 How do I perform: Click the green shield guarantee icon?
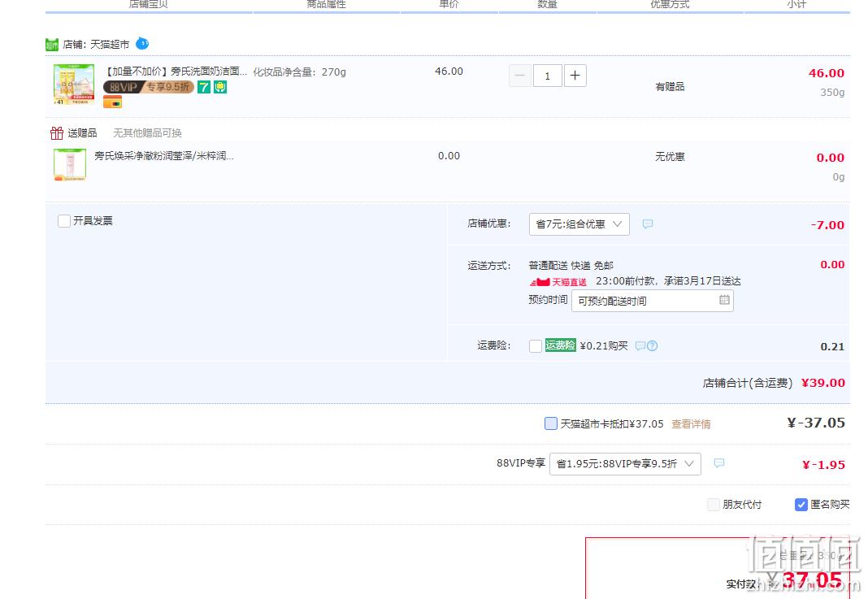coord(220,87)
